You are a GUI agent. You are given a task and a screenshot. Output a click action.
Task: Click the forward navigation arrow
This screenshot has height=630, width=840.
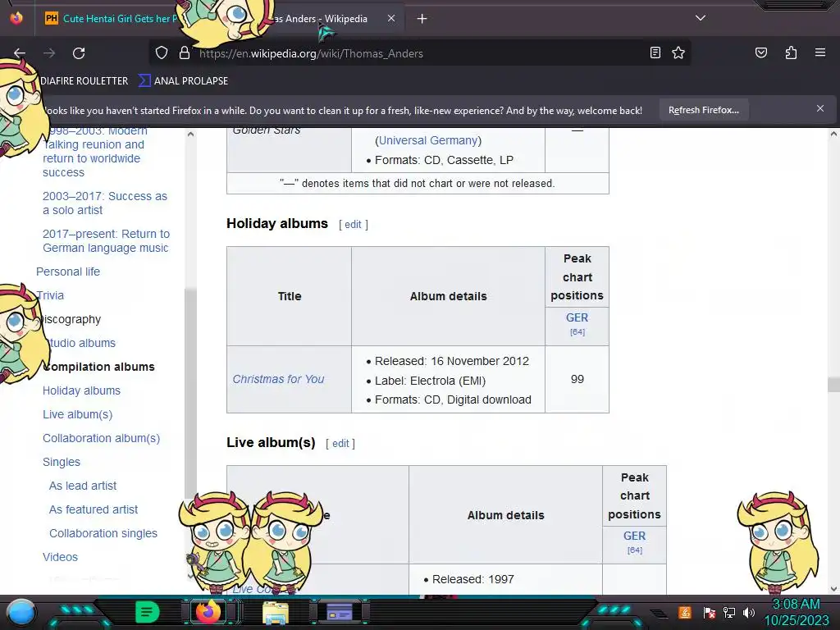[49, 53]
